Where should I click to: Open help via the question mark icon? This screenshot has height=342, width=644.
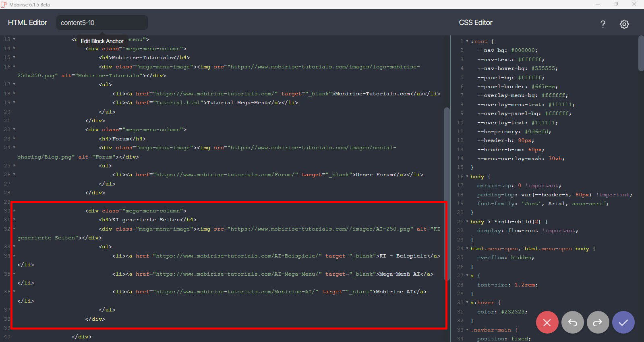click(x=603, y=24)
